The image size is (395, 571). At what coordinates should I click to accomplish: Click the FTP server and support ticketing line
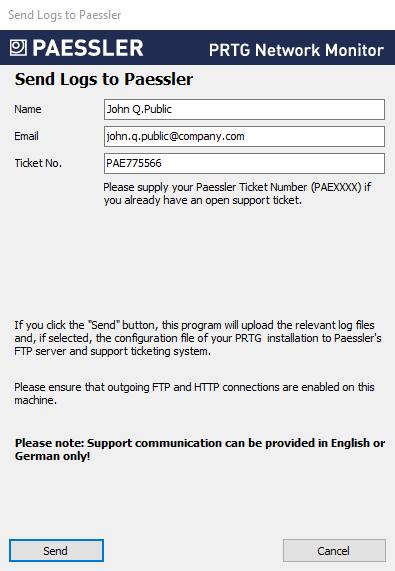point(112,351)
